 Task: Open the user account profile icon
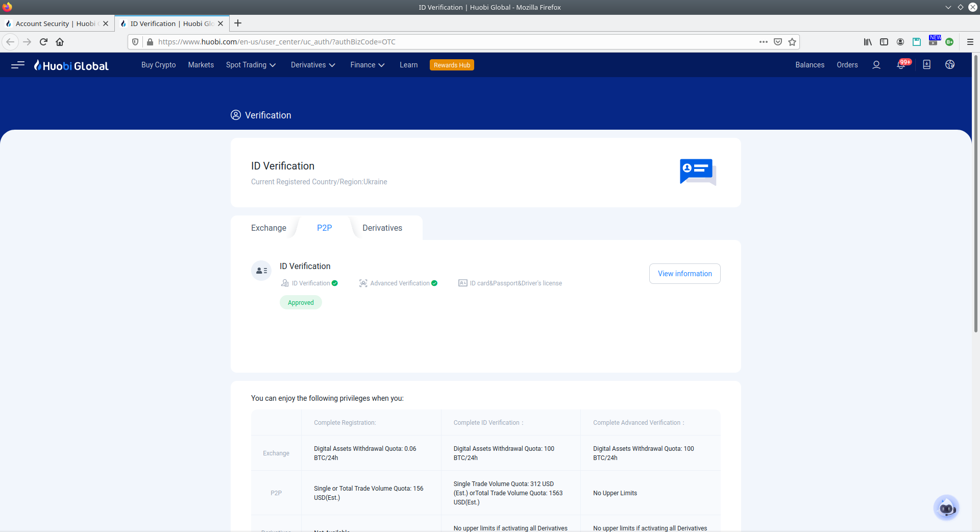(x=876, y=65)
